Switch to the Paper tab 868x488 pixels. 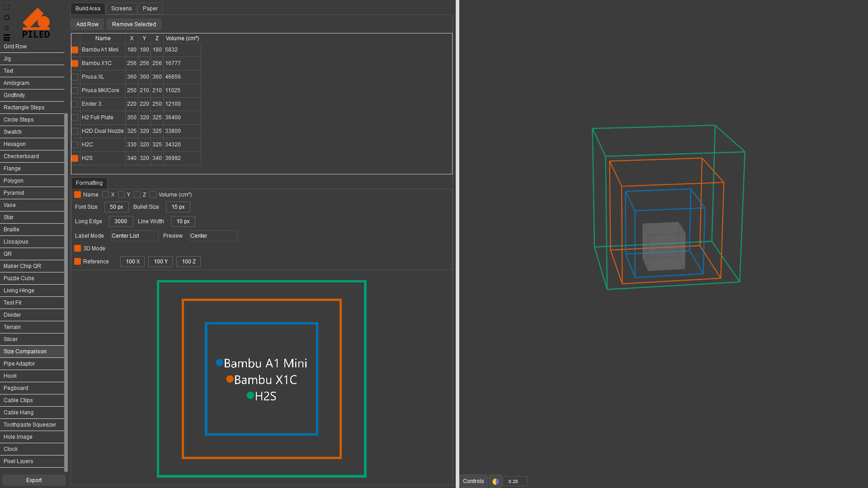pos(150,9)
